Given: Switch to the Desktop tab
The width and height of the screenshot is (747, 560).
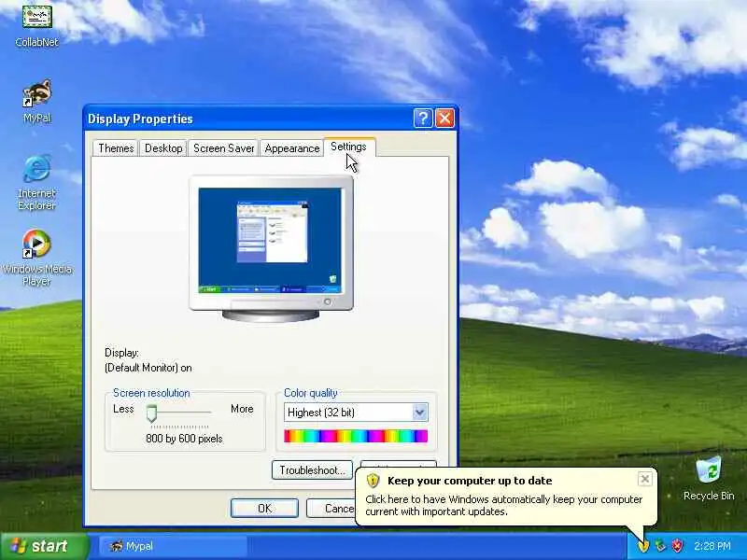Looking at the screenshot, I should [163, 148].
